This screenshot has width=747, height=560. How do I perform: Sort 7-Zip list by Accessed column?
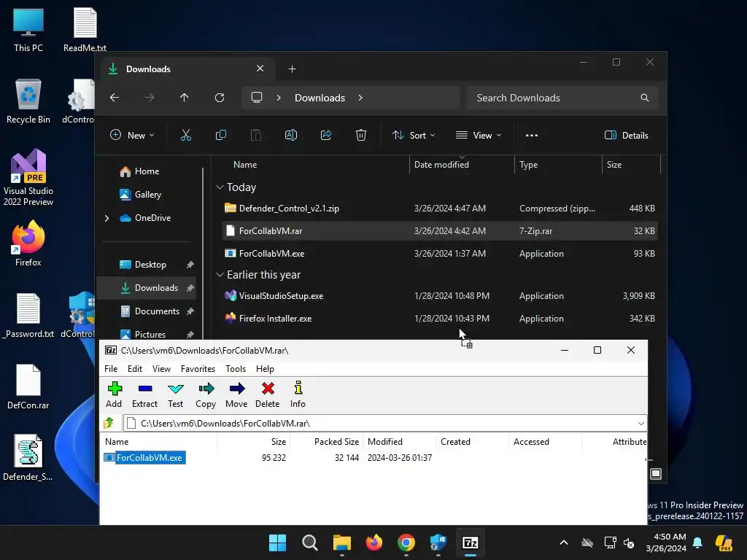[x=545, y=442]
